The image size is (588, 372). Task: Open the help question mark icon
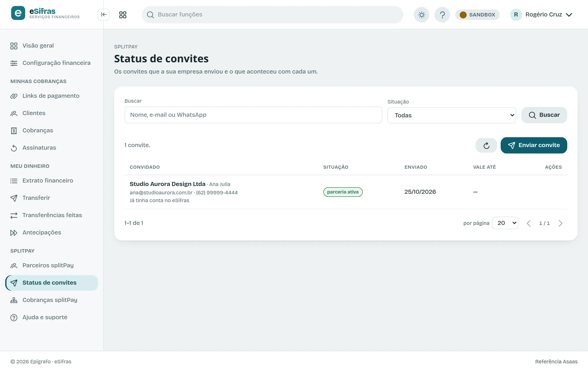(442, 15)
